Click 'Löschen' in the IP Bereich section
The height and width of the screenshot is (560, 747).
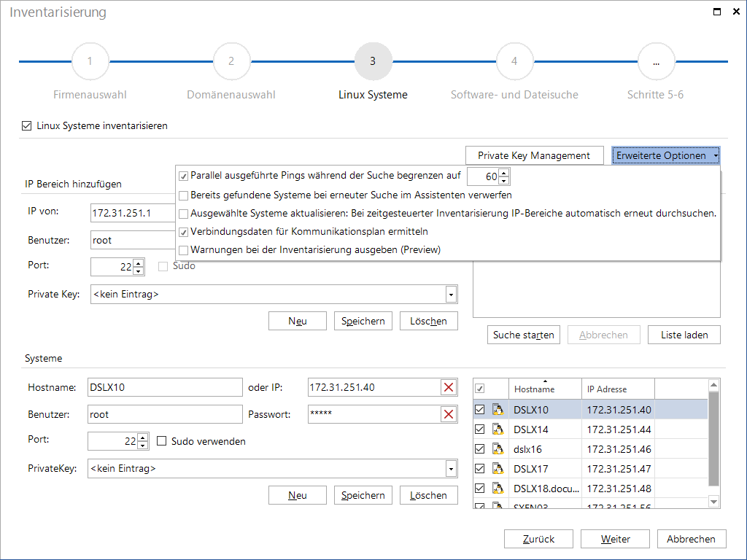coord(428,321)
